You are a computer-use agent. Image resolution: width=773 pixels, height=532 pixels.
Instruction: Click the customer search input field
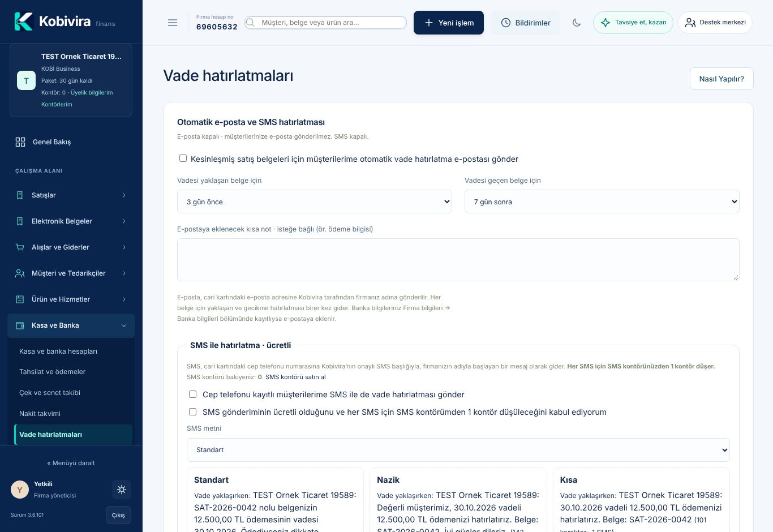325,23
